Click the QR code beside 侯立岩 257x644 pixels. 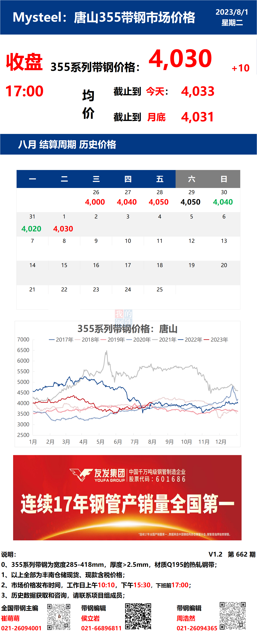click(x=138, y=616)
